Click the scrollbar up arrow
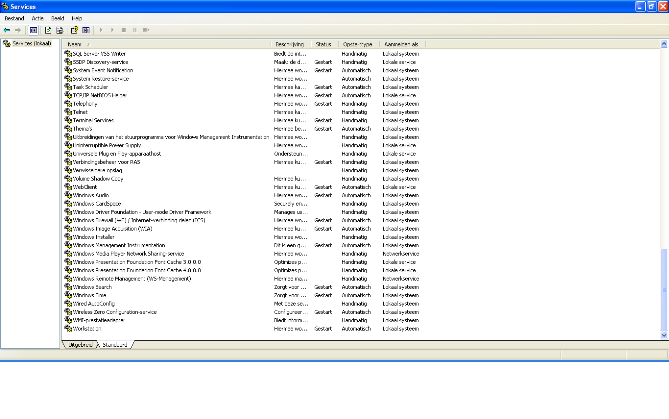Screen dimensions: 669x419 pos(664,44)
